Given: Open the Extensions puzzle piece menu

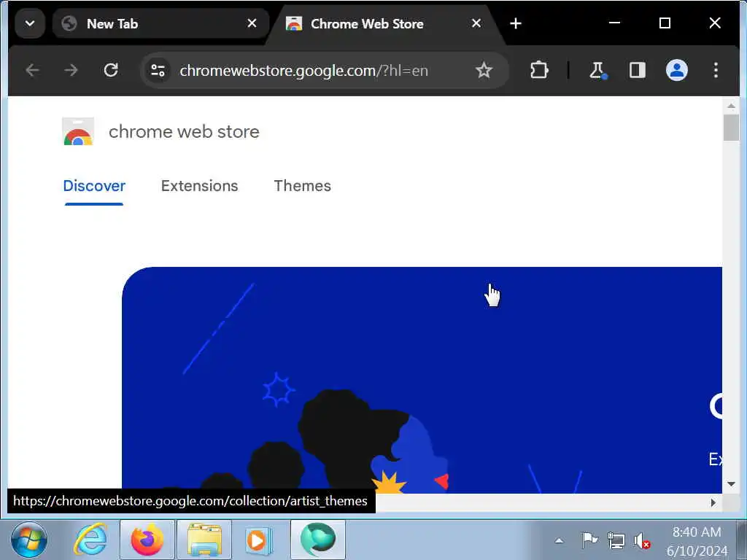Looking at the screenshot, I should pyautogui.click(x=539, y=71).
